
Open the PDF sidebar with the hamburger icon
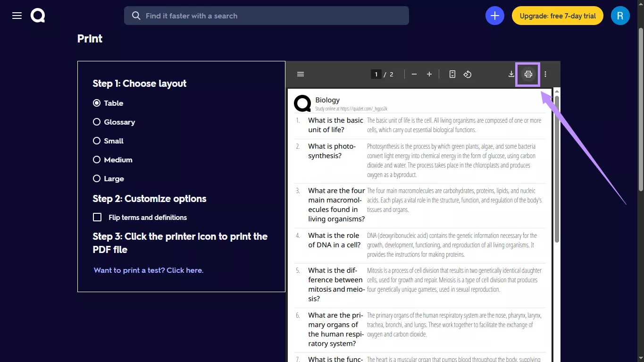pos(301,74)
